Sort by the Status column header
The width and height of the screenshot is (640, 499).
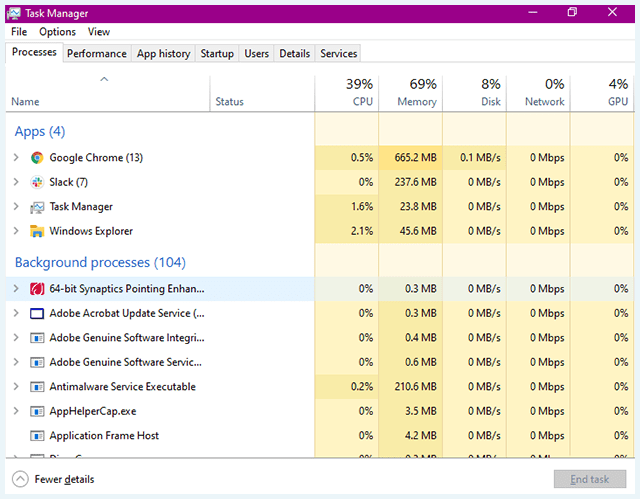[x=262, y=93]
